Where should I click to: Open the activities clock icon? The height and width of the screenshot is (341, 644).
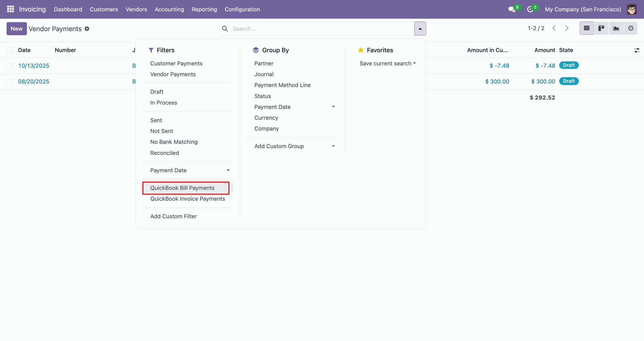[x=530, y=9]
